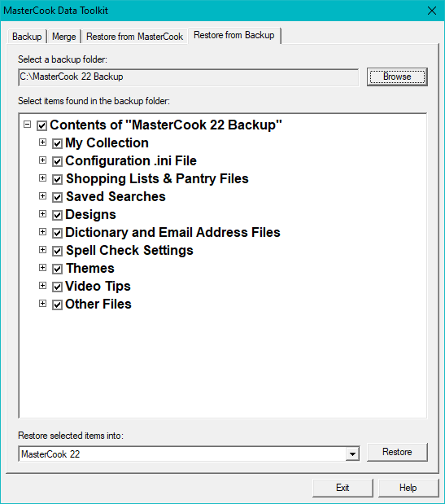
Task: Switch to the Backup tab
Action: (x=27, y=37)
